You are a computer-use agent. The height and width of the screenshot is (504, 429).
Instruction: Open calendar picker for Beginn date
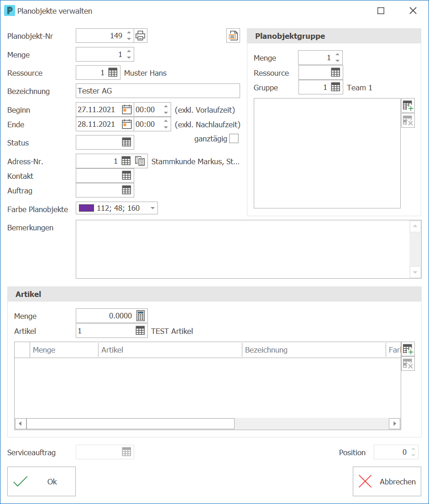tap(127, 109)
